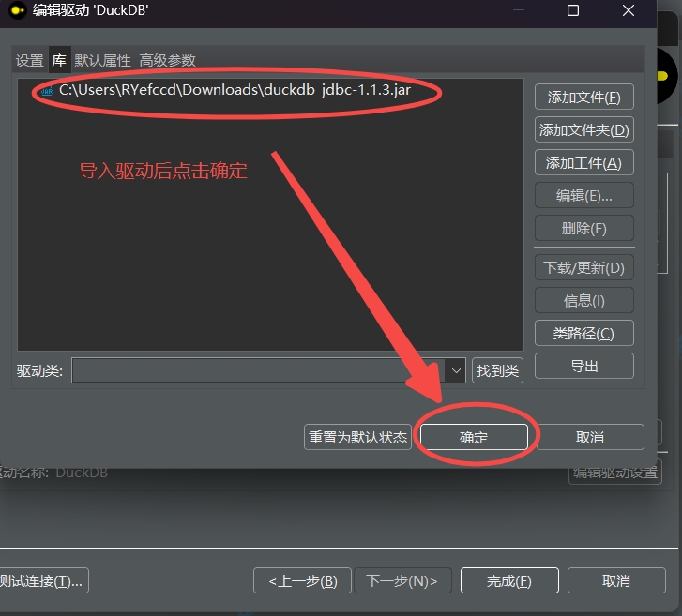Screen dimensions: 682x616
Task: Maximize the 编辑驱动 dialog window
Action: tap(573, 10)
